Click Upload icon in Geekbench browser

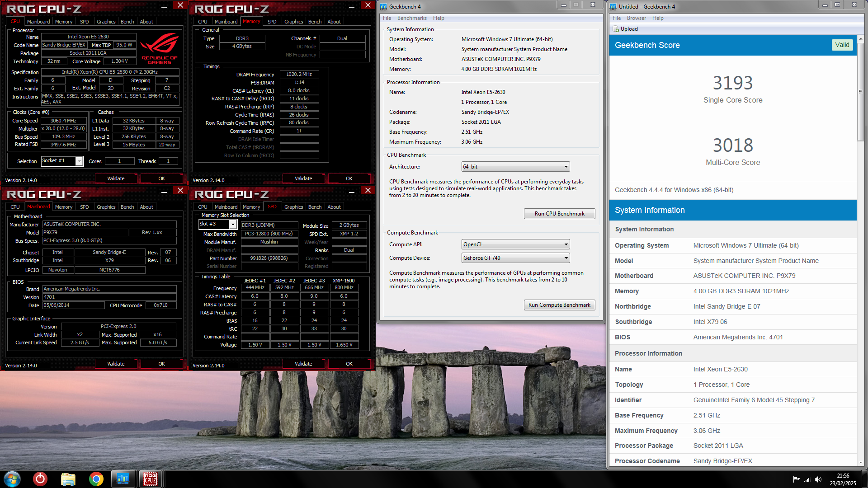[x=616, y=29]
